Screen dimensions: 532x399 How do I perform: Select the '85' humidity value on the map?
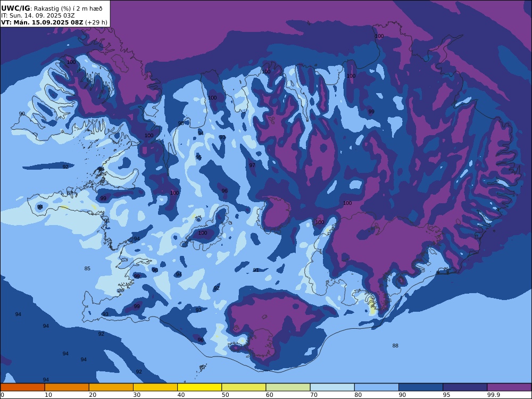(87, 268)
